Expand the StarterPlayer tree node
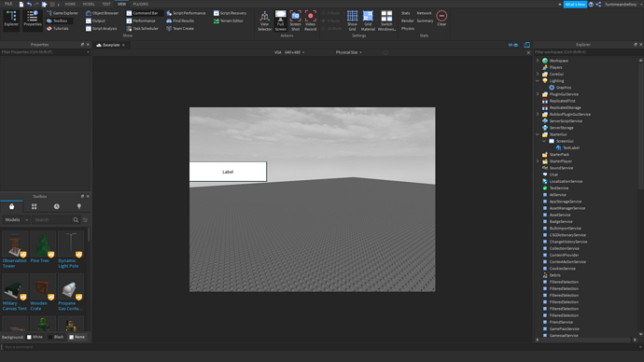The height and width of the screenshot is (362, 644). coord(538,160)
